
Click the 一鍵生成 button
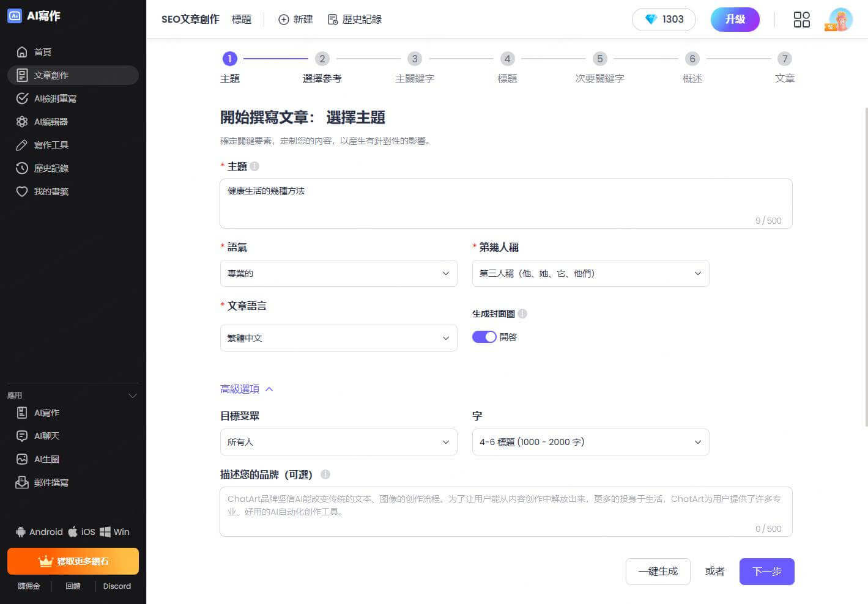[x=658, y=572]
